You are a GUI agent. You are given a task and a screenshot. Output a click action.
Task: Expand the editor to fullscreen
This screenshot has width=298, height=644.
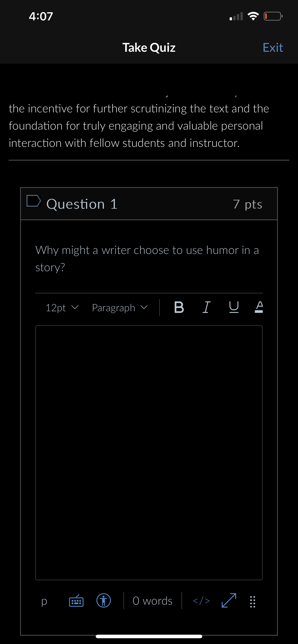click(x=229, y=600)
